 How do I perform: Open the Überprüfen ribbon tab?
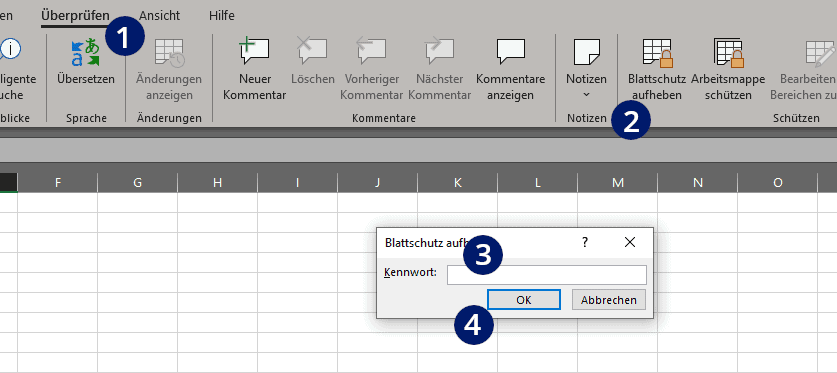coord(75,15)
